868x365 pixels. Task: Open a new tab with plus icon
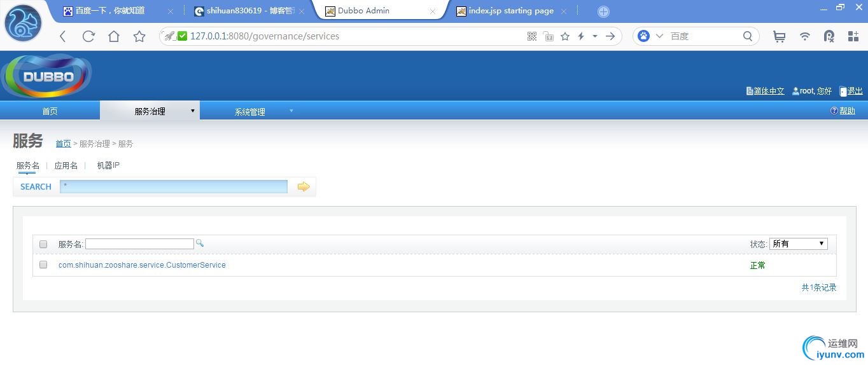click(603, 11)
